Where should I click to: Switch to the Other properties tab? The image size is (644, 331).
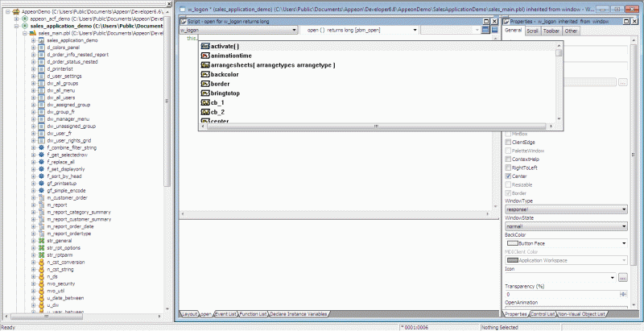click(x=571, y=31)
